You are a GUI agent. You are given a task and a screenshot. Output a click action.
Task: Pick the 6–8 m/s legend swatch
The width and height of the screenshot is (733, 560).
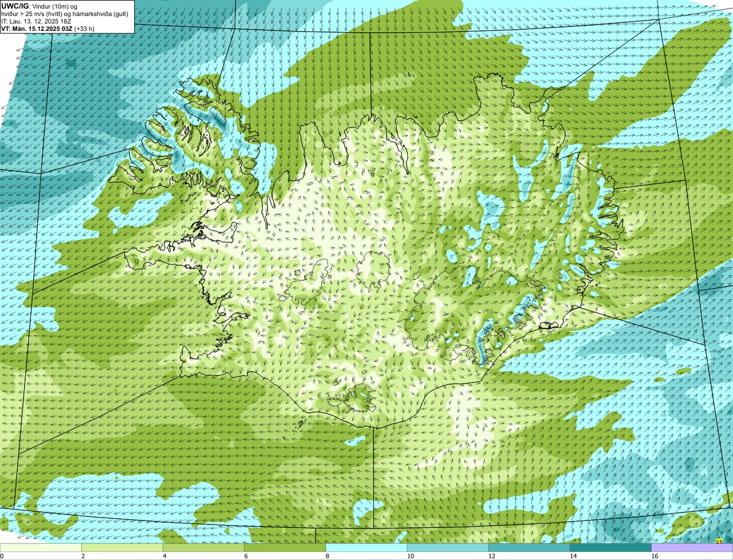point(285,548)
